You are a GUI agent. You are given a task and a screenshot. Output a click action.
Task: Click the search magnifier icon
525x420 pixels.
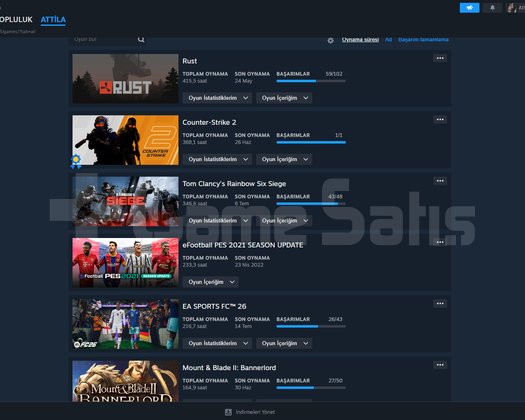coord(141,40)
